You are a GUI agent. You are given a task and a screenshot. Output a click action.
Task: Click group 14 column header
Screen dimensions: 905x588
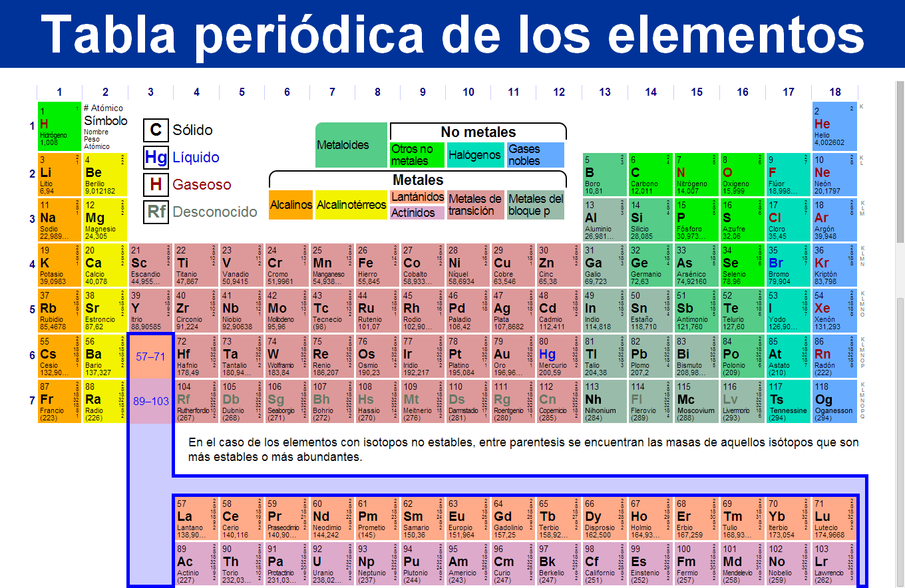pos(651,92)
